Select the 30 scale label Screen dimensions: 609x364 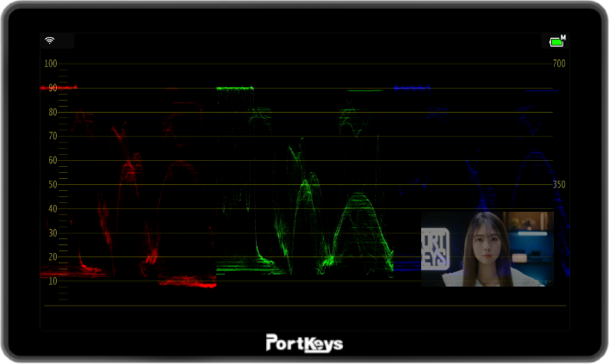pyautogui.click(x=52, y=232)
